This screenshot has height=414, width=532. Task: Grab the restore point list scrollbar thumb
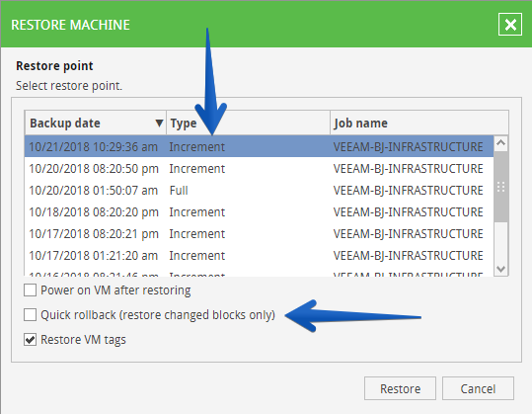500,187
